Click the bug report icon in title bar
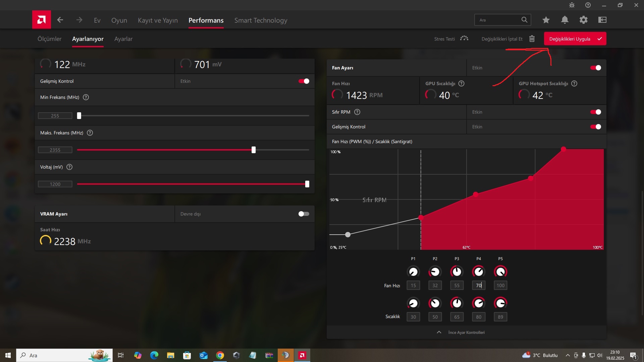This screenshot has height=362, width=644. (572, 5)
